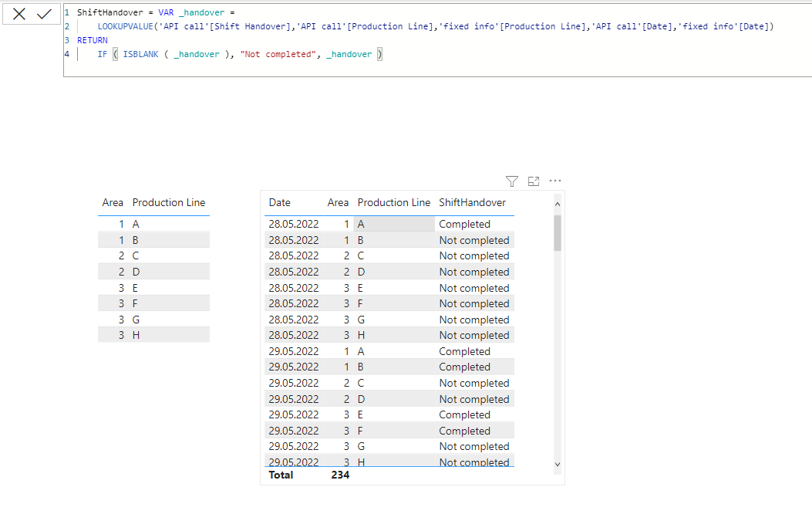Click line number 1 in the formula bar
Image resolution: width=812 pixels, height=521 pixels.
click(x=67, y=12)
